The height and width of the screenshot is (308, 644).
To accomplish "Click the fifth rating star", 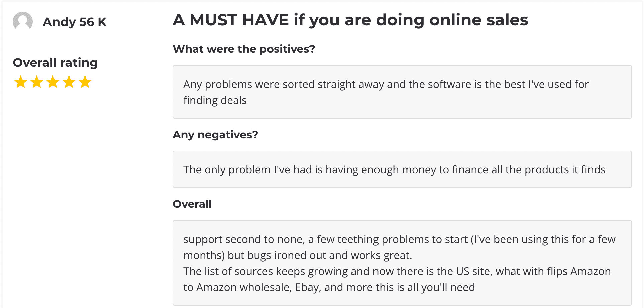I will (x=85, y=82).
